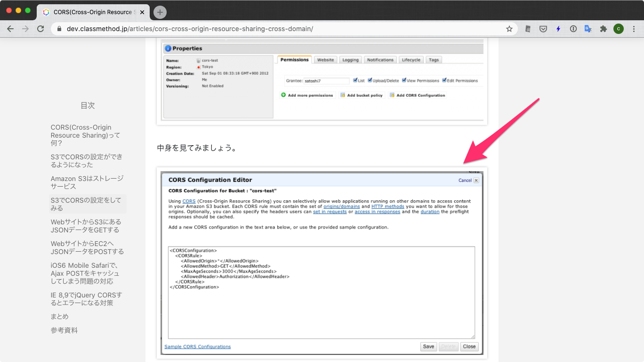Viewport: 644px width, 362px height.
Task: Open the Google Translate extension
Action: click(588, 29)
